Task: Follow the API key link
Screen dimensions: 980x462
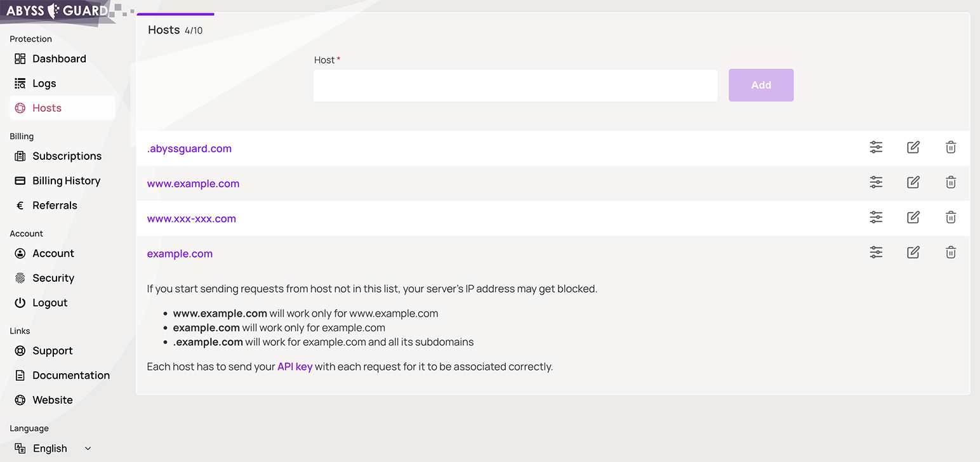Action: coord(295,367)
